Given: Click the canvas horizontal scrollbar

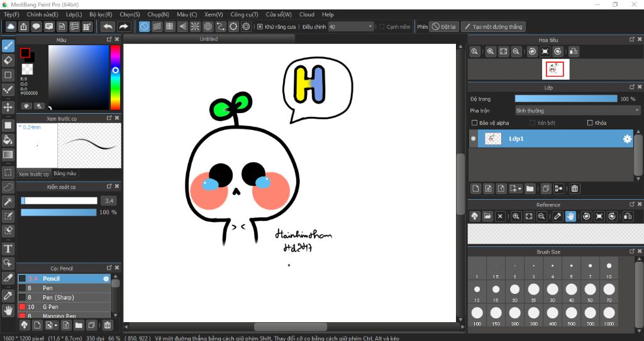Looking at the screenshot, I should pos(291,327).
